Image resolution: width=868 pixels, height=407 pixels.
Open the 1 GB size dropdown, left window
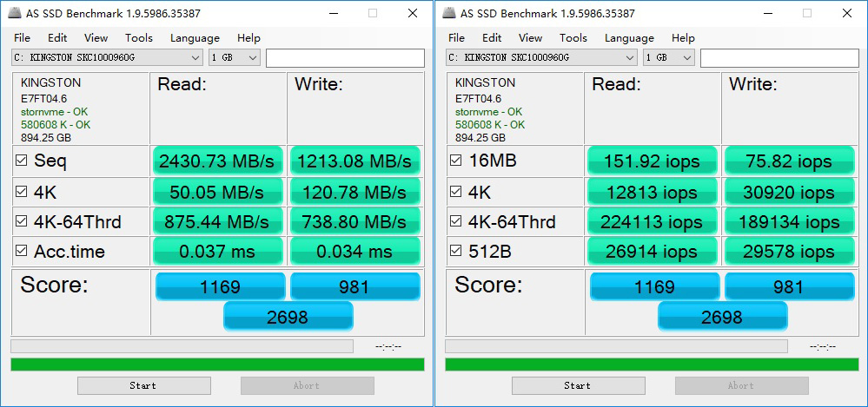coord(235,57)
